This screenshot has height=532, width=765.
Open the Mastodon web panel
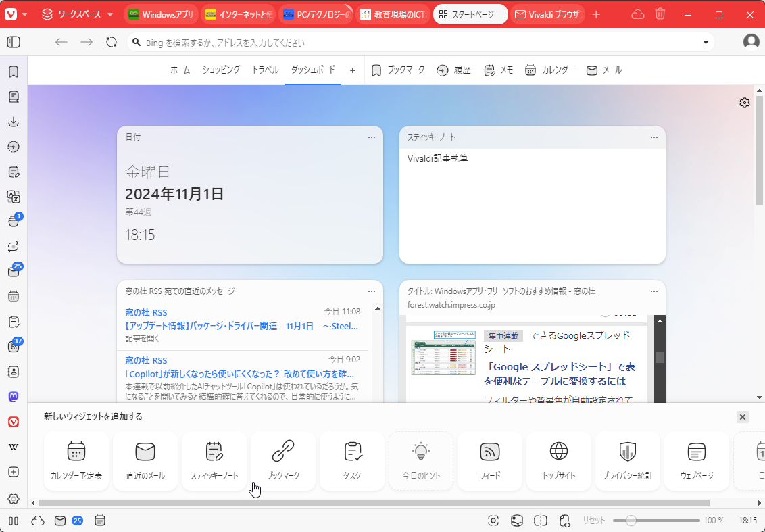coord(14,397)
